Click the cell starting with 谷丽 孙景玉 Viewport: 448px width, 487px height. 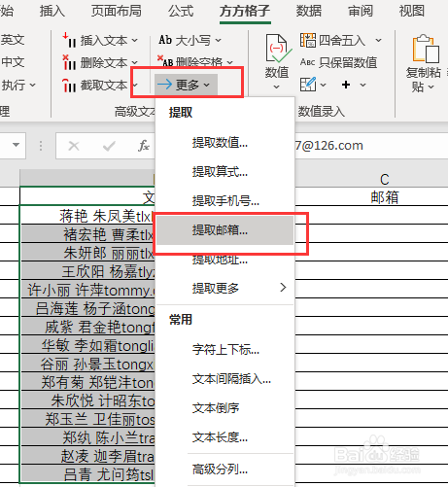(x=87, y=364)
